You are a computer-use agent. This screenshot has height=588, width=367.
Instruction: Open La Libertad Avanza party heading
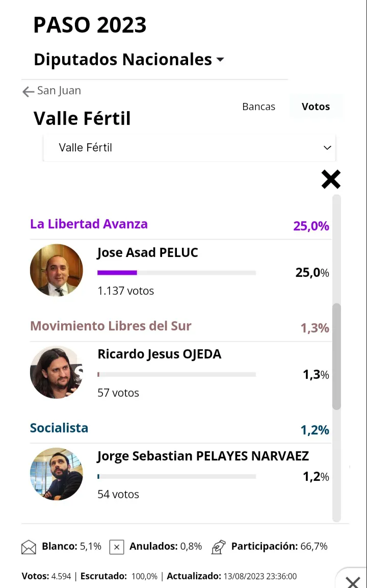coord(89,224)
